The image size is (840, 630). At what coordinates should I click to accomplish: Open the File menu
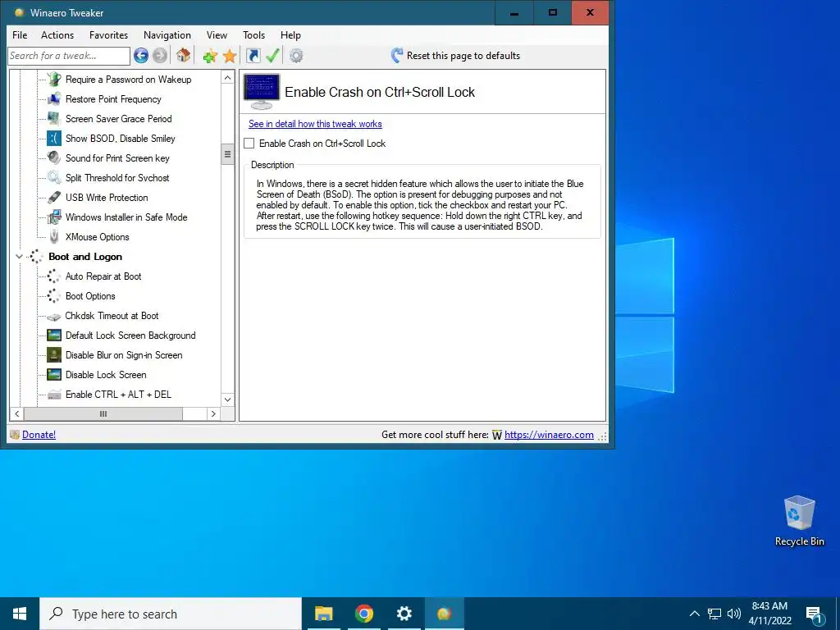tap(20, 34)
